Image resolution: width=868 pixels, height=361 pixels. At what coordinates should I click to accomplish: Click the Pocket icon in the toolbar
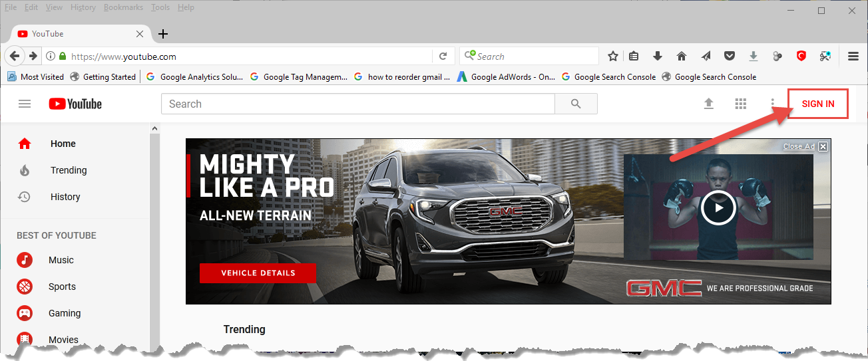(730, 57)
